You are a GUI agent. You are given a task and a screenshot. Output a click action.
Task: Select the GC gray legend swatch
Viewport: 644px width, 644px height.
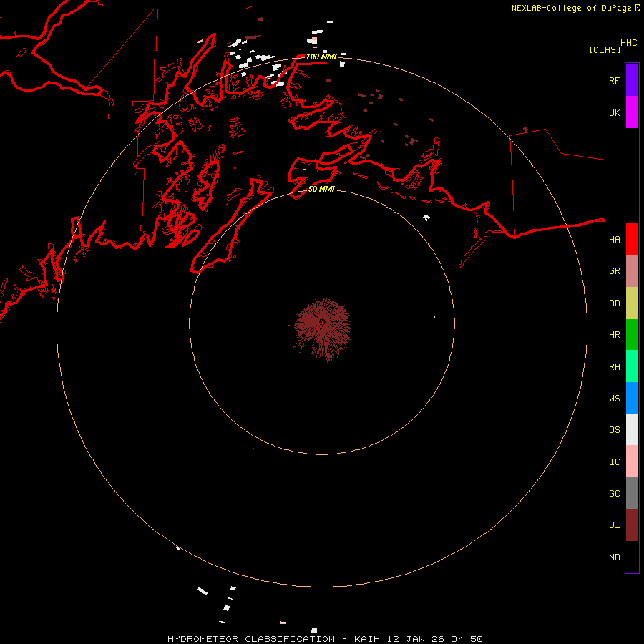(x=632, y=493)
